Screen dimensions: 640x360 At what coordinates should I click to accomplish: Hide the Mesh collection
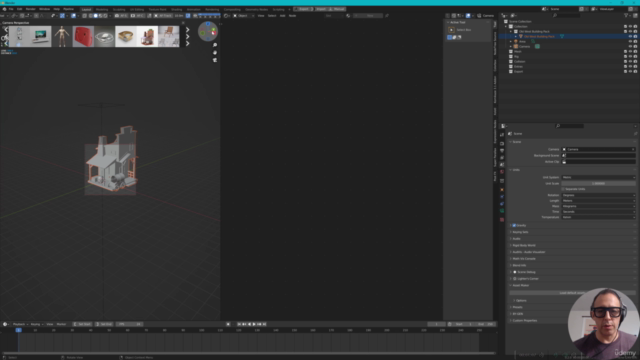point(630,51)
